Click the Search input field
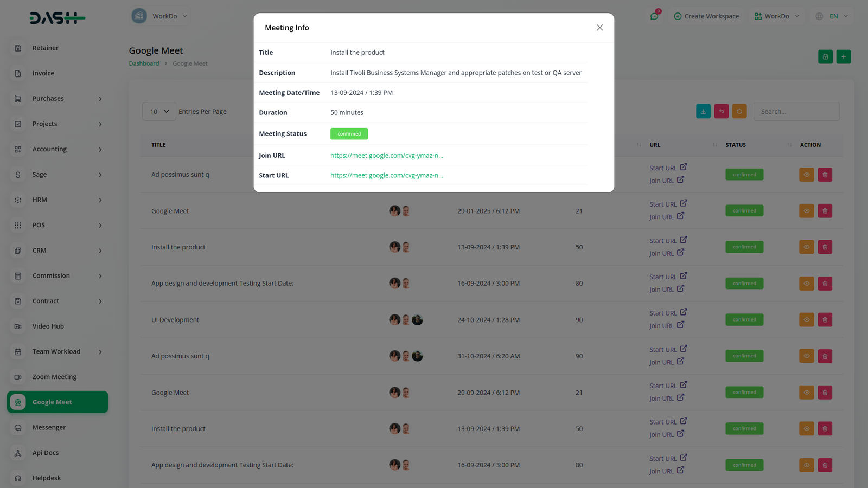868x488 pixels. pyautogui.click(x=796, y=112)
